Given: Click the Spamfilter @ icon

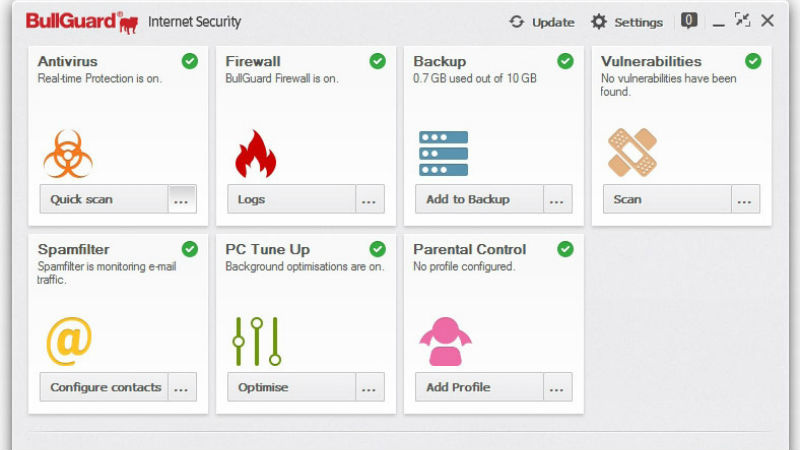Looking at the screenshot, I should click(69, 341).
